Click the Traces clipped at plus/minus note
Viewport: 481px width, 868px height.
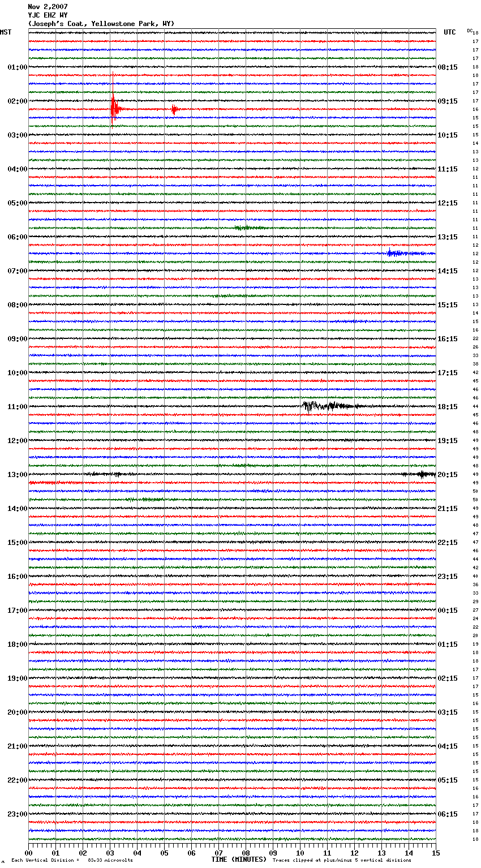click(342, 860)
